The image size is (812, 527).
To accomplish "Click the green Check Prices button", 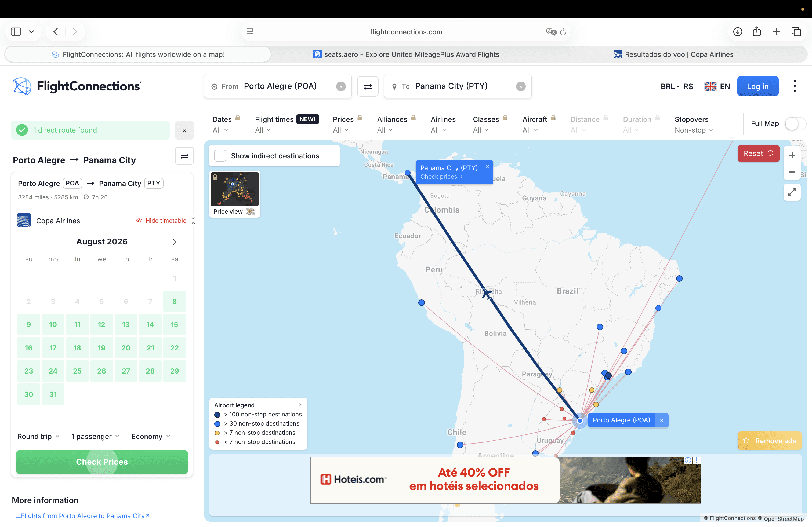I will pos(102,462).
